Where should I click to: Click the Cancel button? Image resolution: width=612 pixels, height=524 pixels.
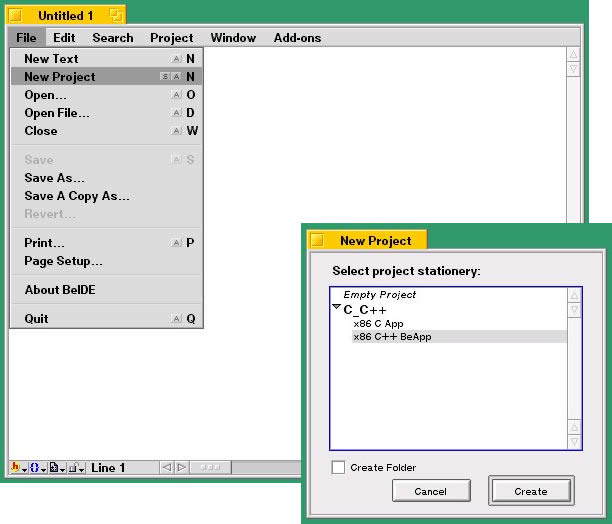pyautogui.click(x=431, y=491)
